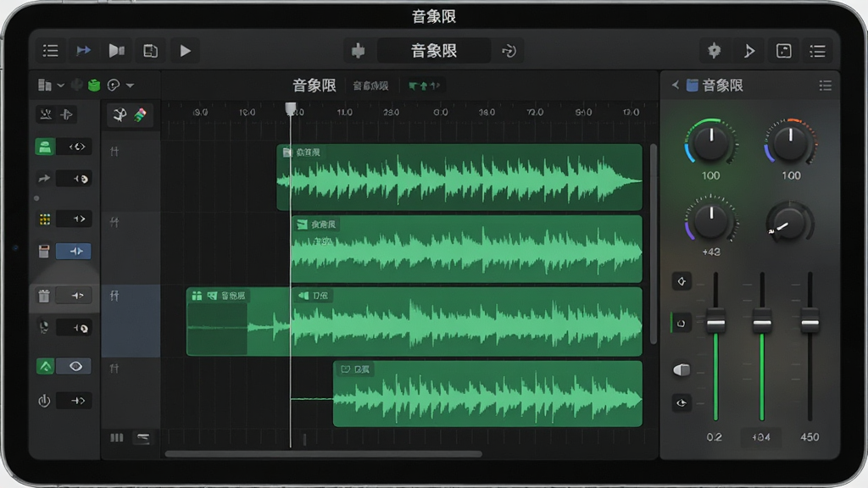868x488 pixels.
Task: Click the automation lines icon below track list
Action: coord(142,438)
